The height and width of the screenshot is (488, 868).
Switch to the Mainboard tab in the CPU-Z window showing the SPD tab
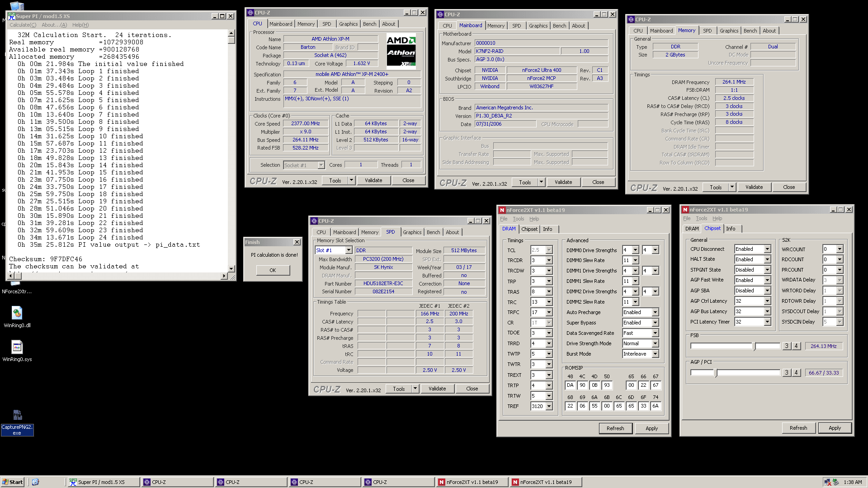(344, 232)
